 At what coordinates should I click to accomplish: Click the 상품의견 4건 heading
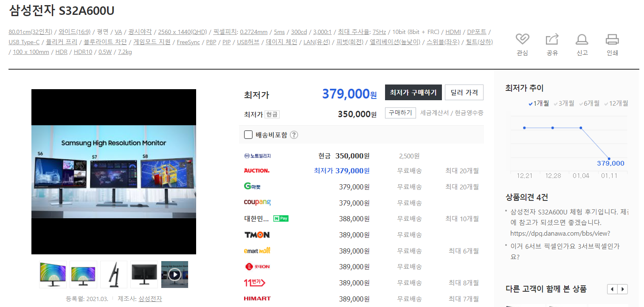(x=526, y=197)
